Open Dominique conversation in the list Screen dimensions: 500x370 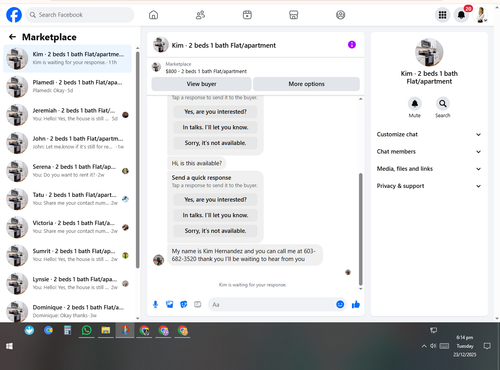[68, 311]
